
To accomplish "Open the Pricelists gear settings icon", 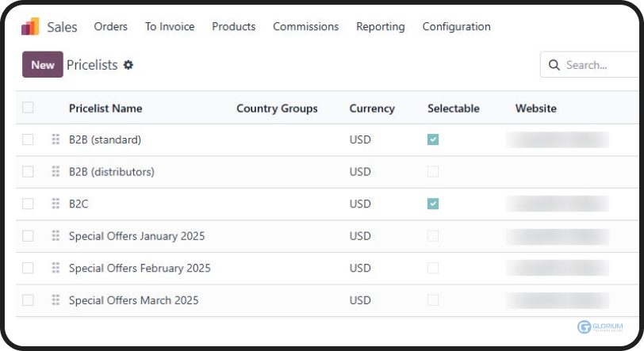I will point(128,65).
